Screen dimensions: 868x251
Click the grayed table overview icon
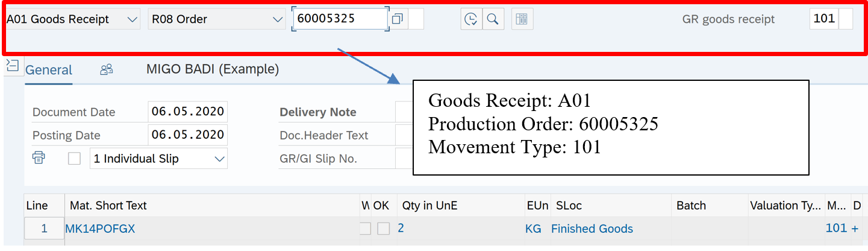click(x=522, y=19)
